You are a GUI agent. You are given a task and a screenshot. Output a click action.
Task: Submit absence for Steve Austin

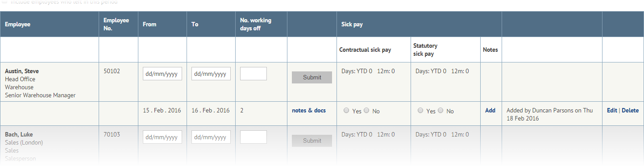click(312, 77)
